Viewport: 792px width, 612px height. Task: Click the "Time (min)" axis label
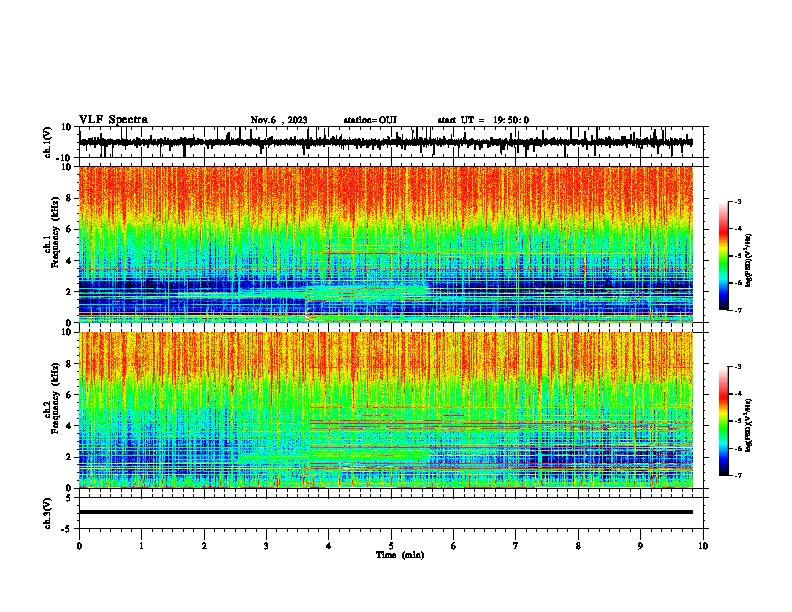pos(400,555)
